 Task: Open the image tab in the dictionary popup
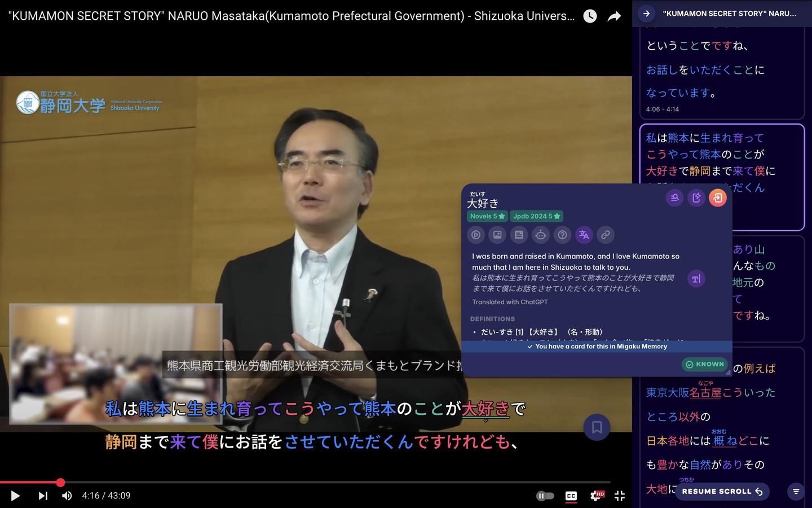pyautogui.click(x=497, y=235)
